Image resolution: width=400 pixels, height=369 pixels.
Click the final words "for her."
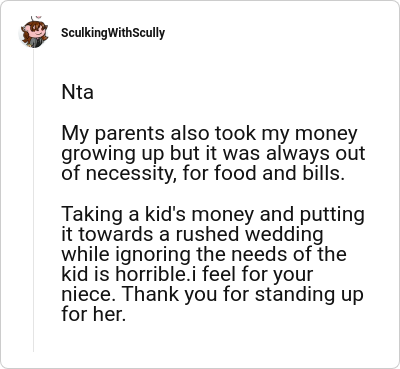pyautogui.click(x=94, y=314)
